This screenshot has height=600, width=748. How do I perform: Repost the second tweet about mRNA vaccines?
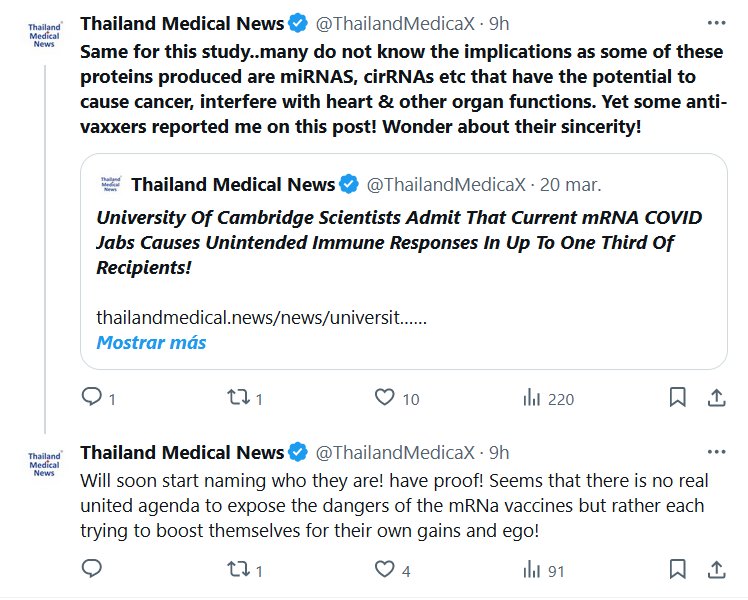pos(238,570)
